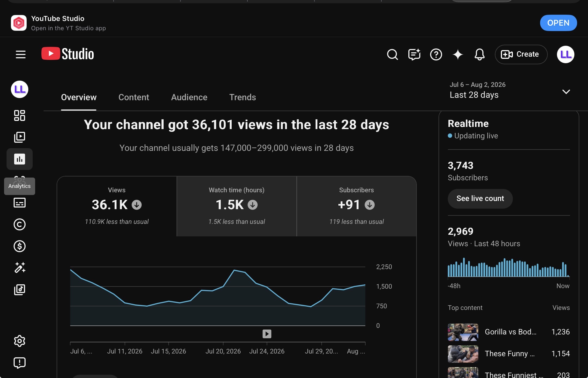Open the help question mark icon

436,54
